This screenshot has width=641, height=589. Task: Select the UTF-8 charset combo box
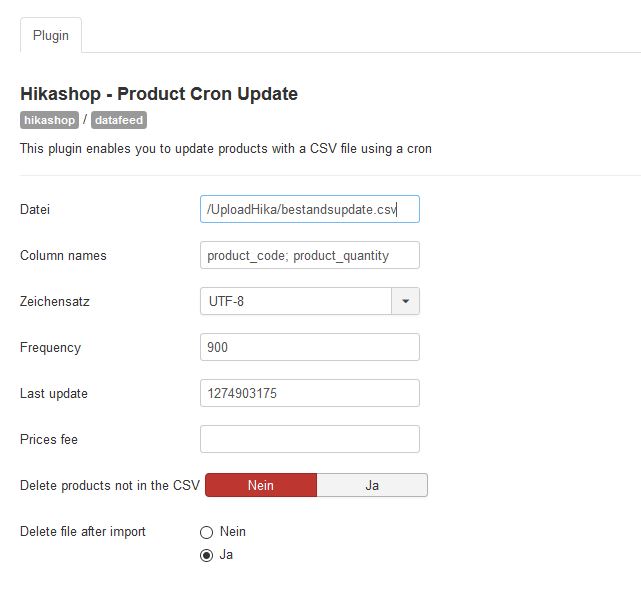(x=309, y=301)
